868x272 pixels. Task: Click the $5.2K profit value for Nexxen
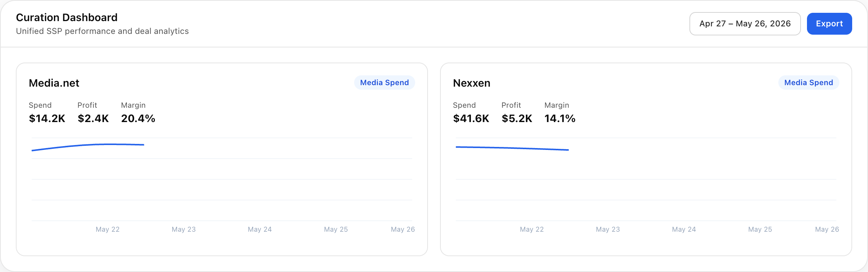[517, 119]
